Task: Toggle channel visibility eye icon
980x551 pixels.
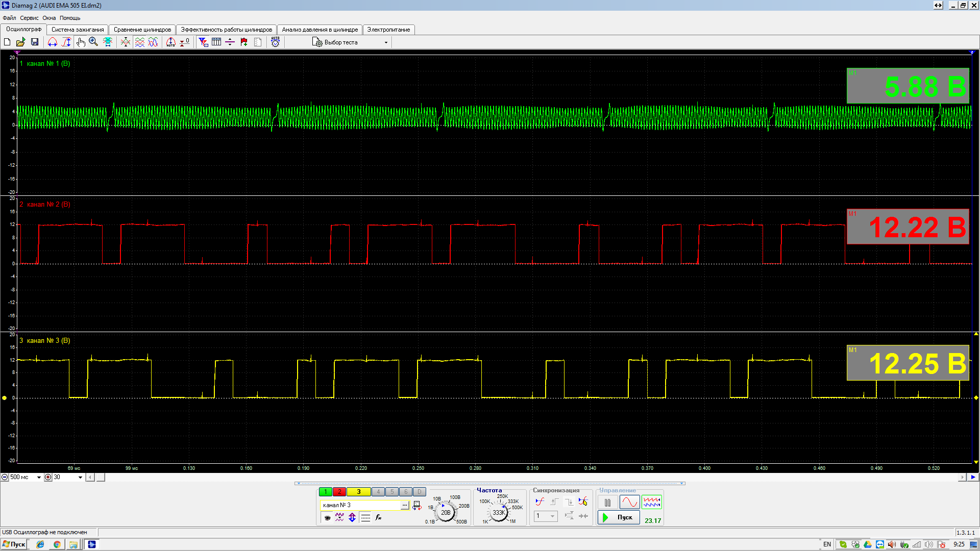Action: coord(327,517)
